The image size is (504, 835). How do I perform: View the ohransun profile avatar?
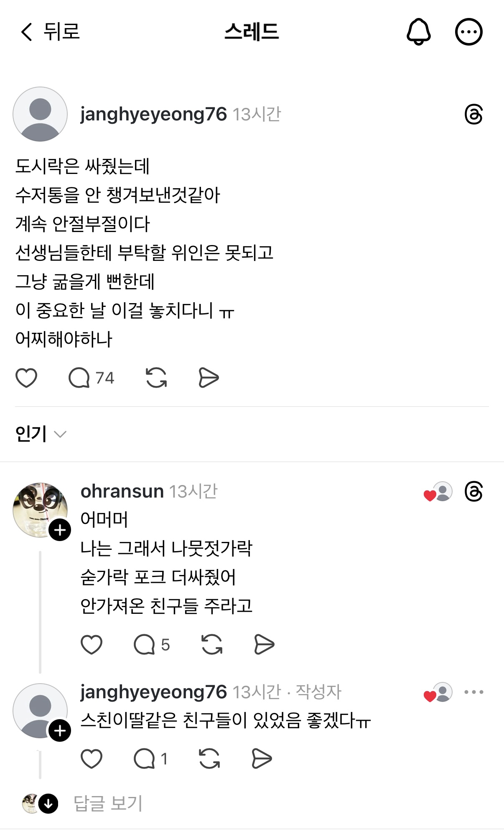click(39, 508)
